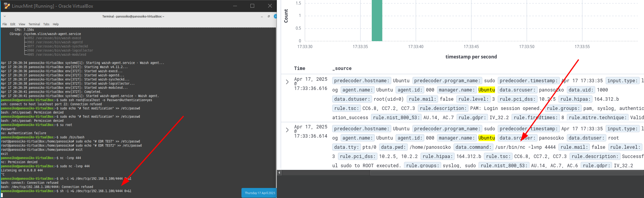Click highlighted Ubuntu in the 17:33:36.616 row

pyautogui.click(x=487, y=90)
